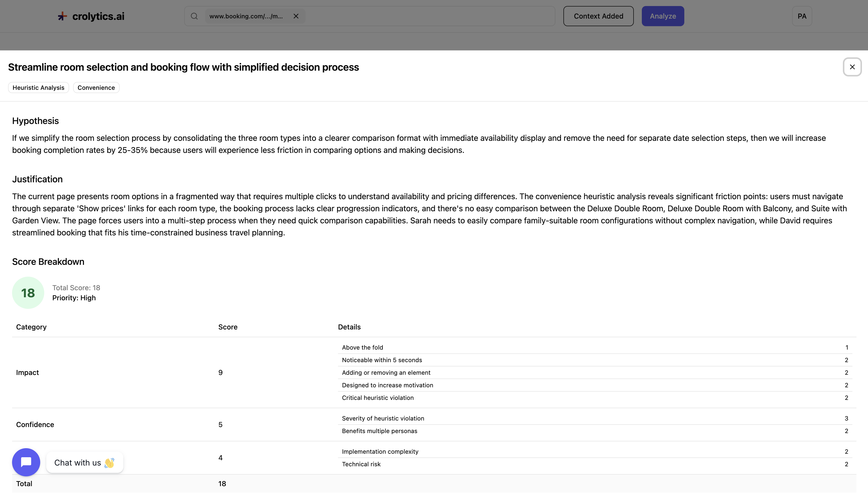Screen dimensions: 868x502
Task: Click the Severity of heuristic violation row
Action: pos(383,419)
